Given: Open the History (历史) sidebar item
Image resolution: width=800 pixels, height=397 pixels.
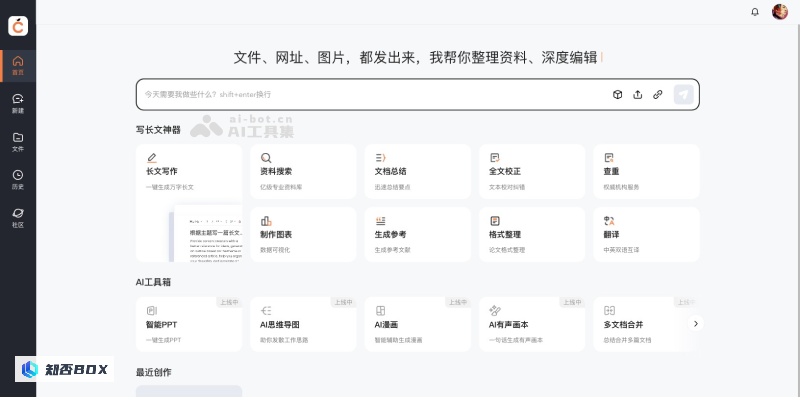Looking at the screenshot, I should click(x=18, y=180).
